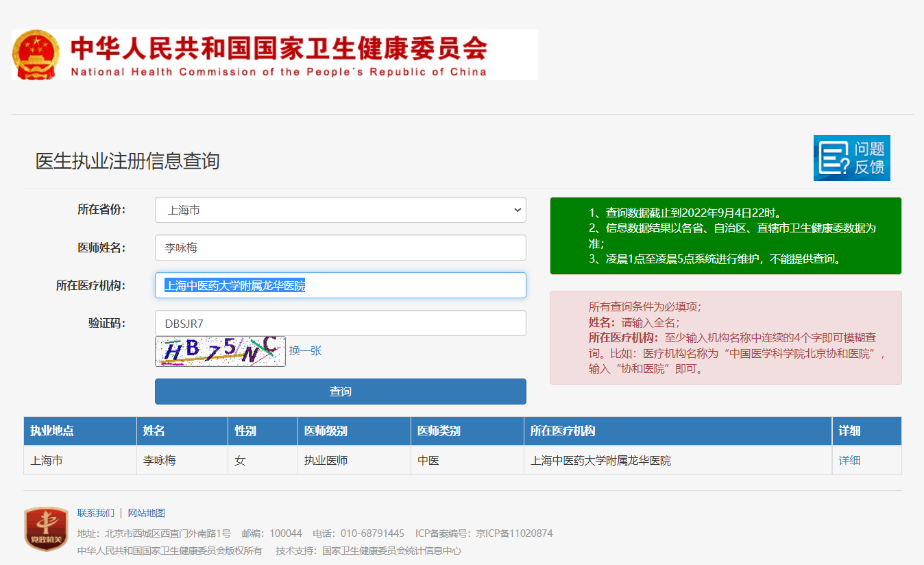924x565 pixels.
Task: Click the 执业地点 column header
Action: (x=80, y=431)
